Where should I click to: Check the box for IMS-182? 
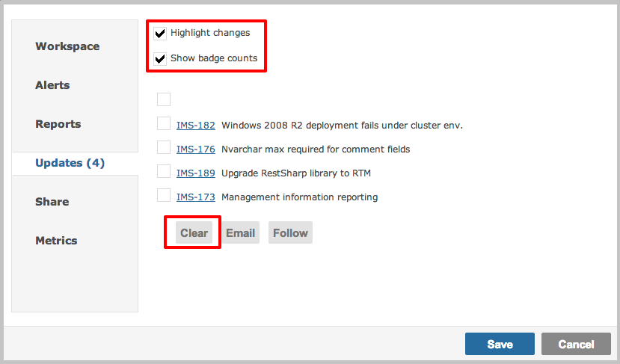[164, 123]
